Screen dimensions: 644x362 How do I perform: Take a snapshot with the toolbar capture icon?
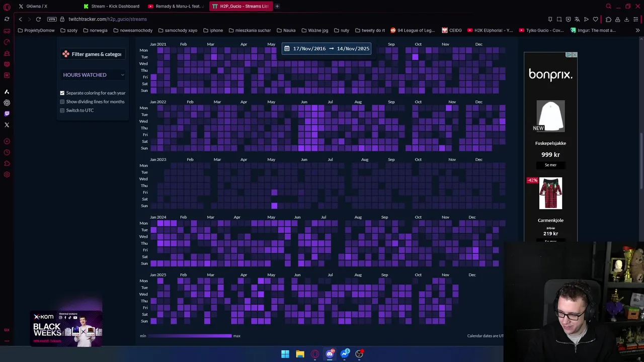click(x=559, y=19)
